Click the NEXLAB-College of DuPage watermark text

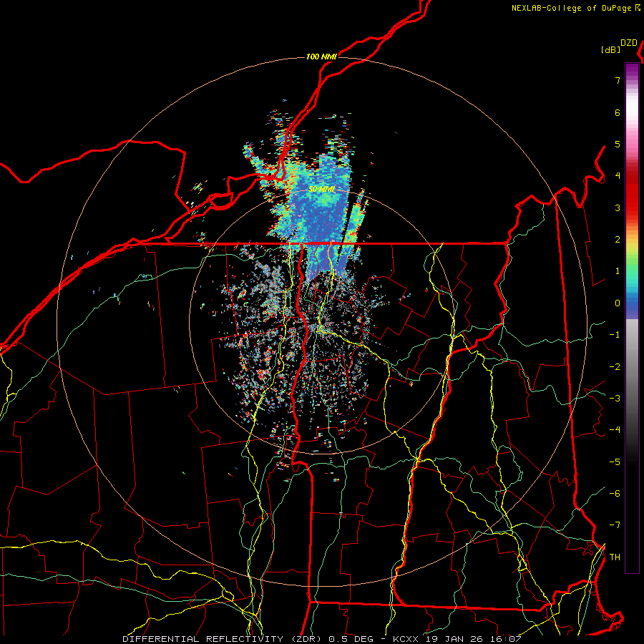(x=571, y=8)
